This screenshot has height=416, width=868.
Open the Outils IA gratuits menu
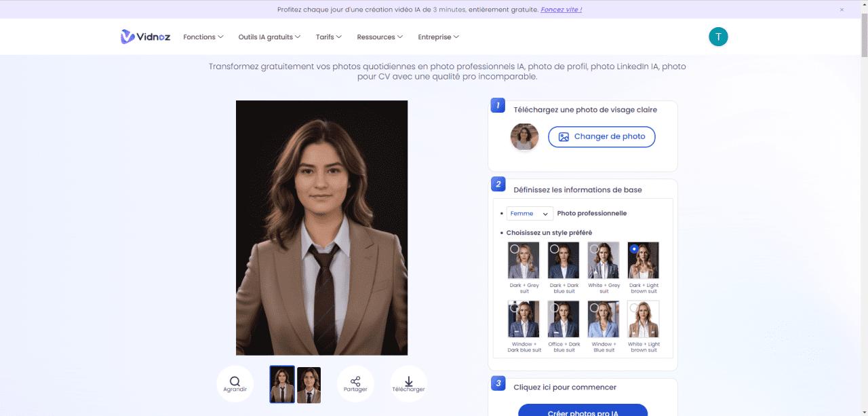(x=269, y=37)
